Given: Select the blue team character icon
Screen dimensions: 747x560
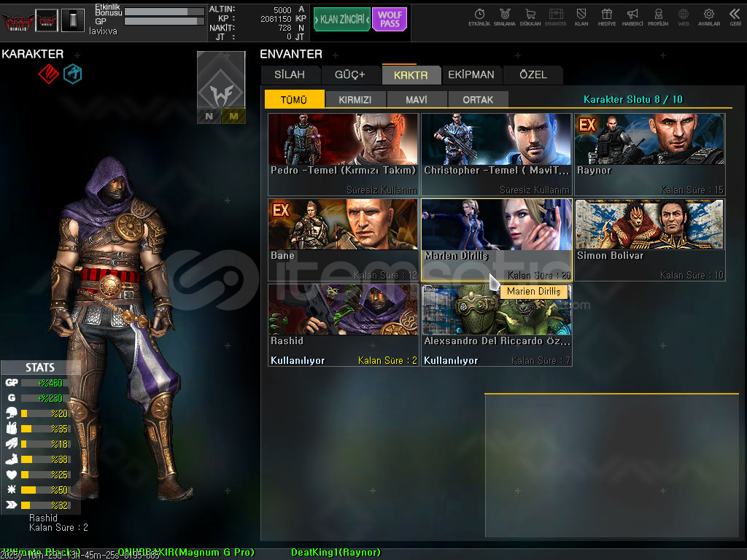Looking at the screenshot, I should point(72,74).
